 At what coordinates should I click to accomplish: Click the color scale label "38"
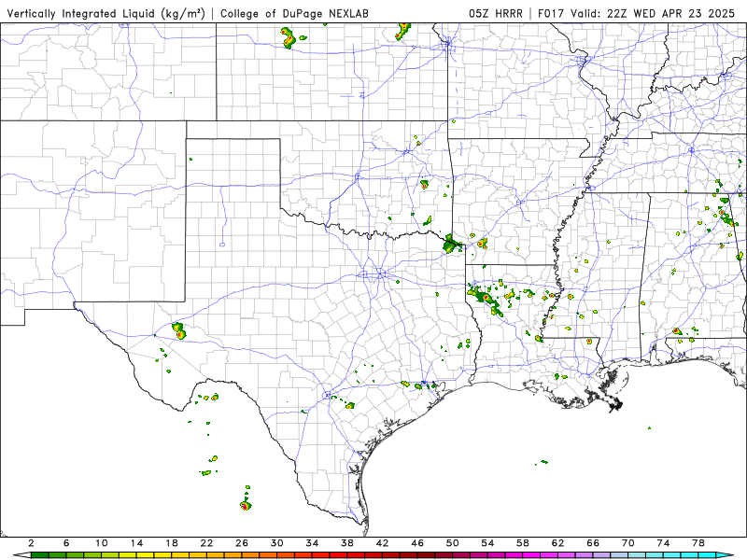coord(347,543)
